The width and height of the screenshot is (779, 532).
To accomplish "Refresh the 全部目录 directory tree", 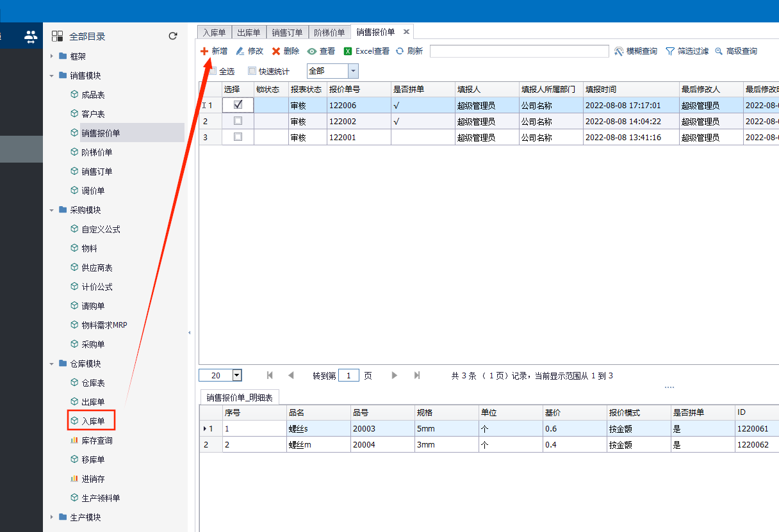I will click(x=172, y=36).
